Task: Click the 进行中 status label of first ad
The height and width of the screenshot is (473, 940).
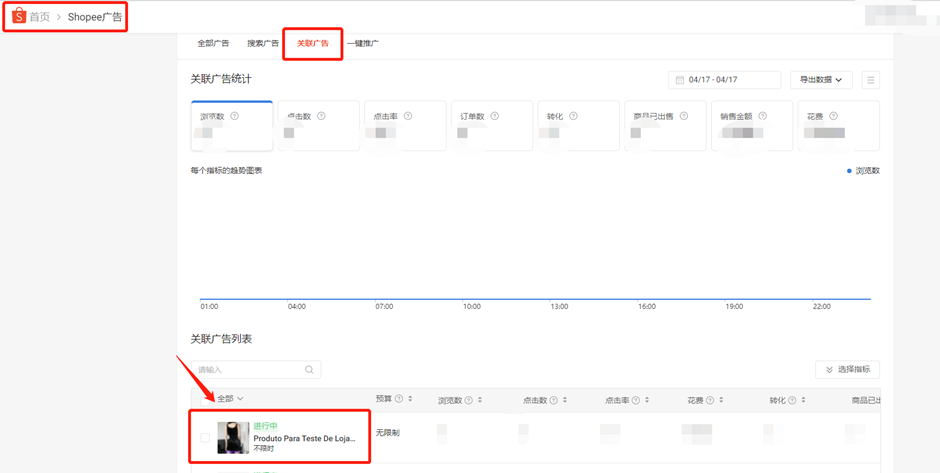Action: [266, 426]
